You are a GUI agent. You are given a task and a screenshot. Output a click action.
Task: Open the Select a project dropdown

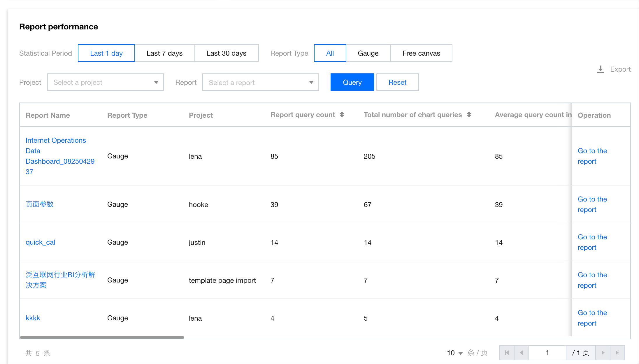click(x=105, y=82)
